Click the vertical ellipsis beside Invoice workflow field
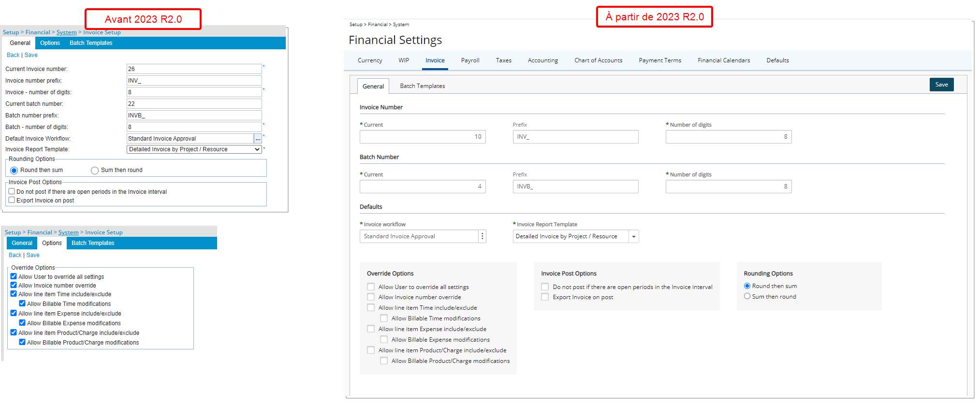This screenshot has width=980, height=404. click(482, 236)
